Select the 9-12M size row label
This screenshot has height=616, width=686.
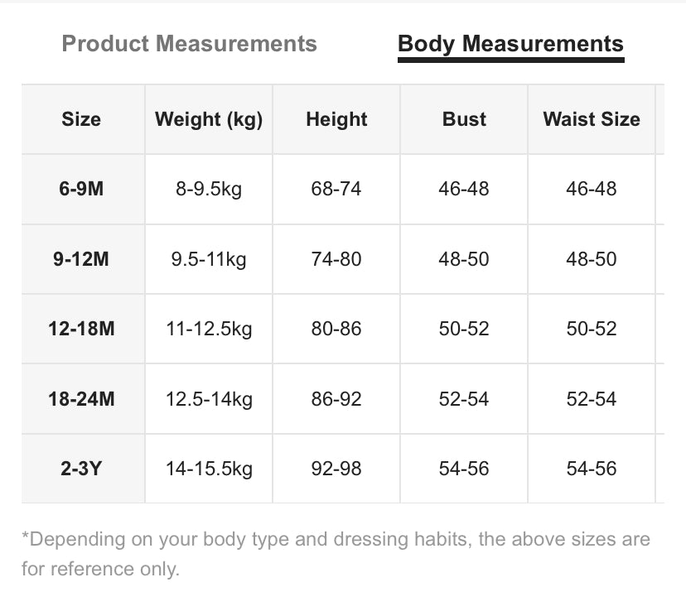(81, 259)
